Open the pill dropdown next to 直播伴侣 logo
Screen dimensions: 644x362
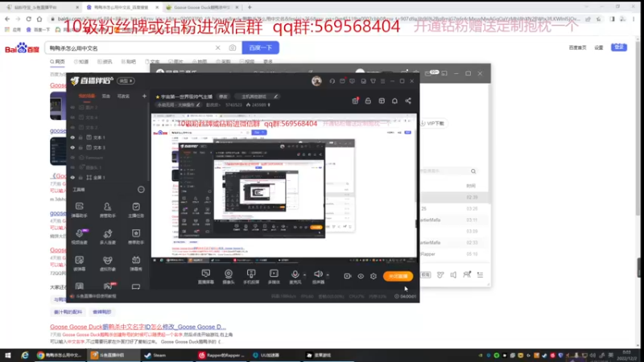click(126, 81)
